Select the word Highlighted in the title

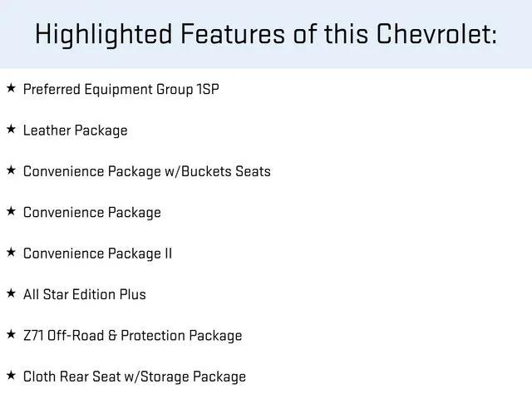point(104,35)
